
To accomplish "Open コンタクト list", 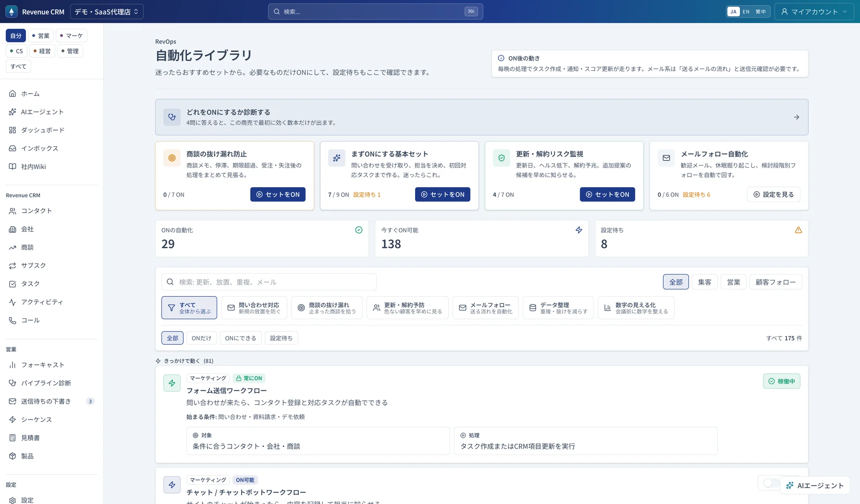I will 51,211.
